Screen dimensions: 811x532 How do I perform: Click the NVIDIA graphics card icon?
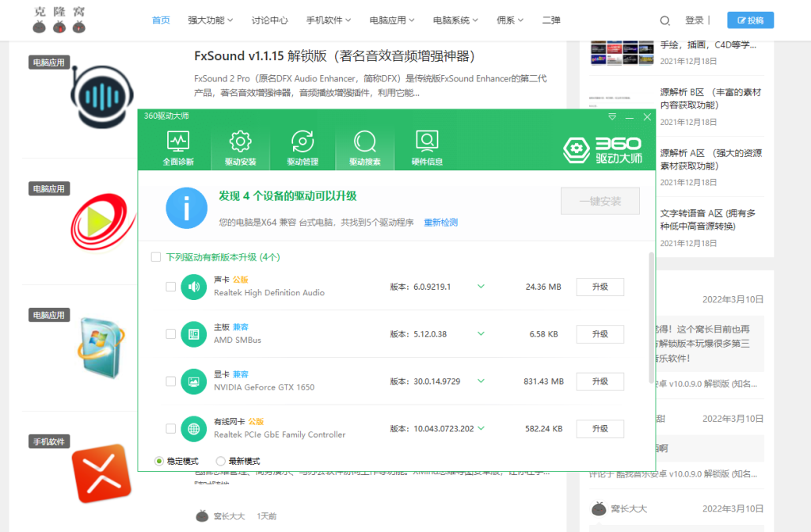(194, 382)
